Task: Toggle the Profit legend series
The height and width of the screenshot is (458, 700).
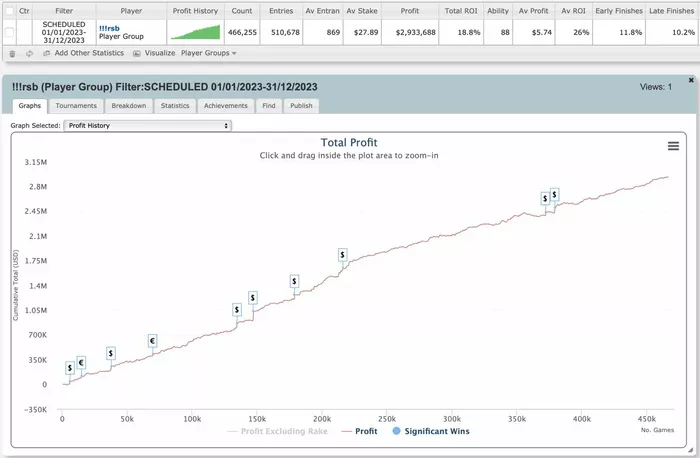Action: (x=359, y=431)
